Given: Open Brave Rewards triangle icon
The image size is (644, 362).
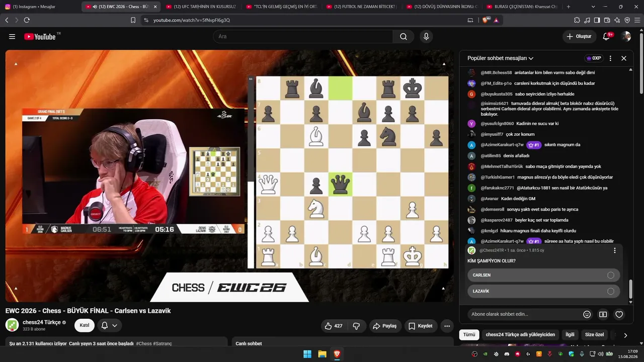Looking at the screenshot, I should coord(496,20).
